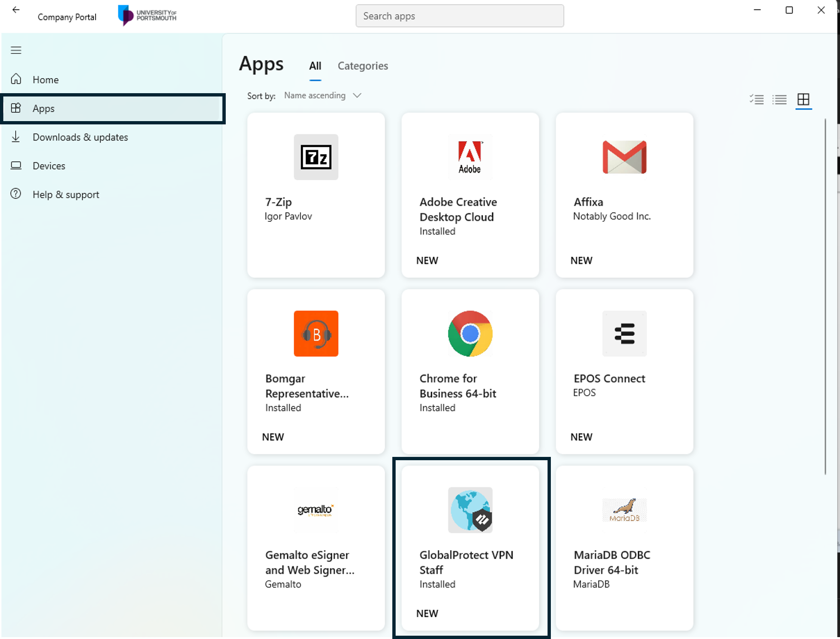The width and height of the screenshot is (840, 639).
Task: Open the hamburger navigation menu
Action: point(16,50)
